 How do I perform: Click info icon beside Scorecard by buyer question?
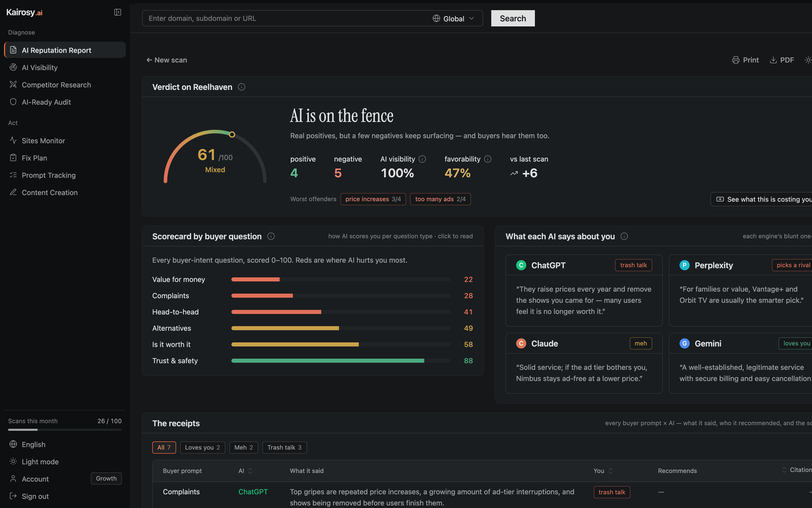pyautogui.click(x=271, y=236)
